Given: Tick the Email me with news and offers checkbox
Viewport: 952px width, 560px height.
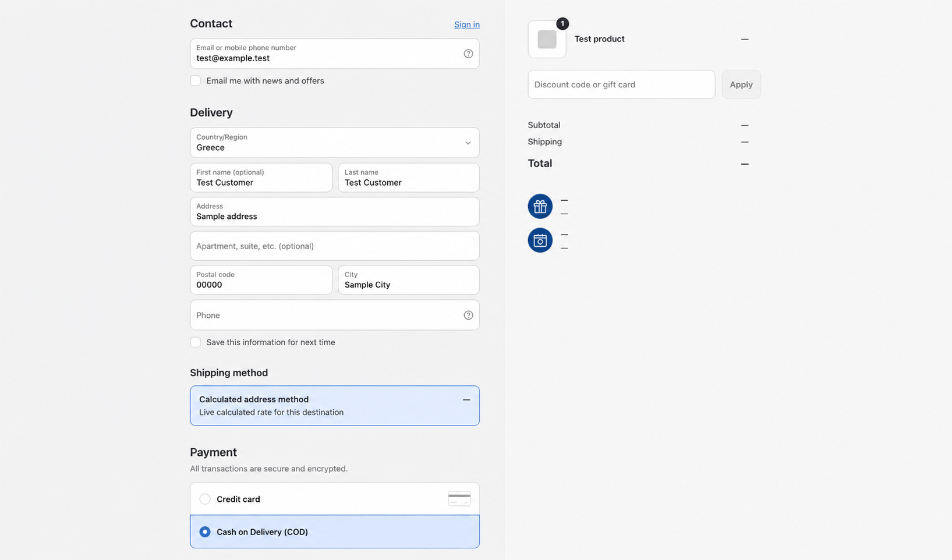Looking at the screenshot, I should [196, 80].
